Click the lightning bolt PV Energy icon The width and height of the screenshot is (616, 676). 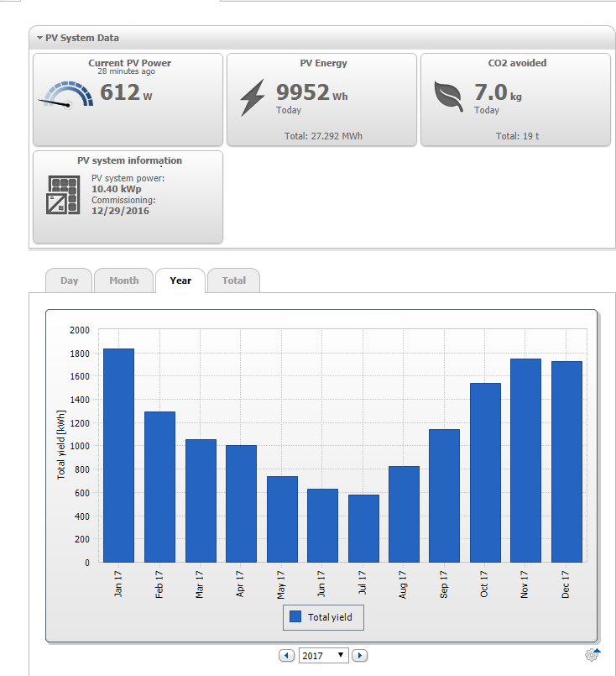(x=252, y=97)
